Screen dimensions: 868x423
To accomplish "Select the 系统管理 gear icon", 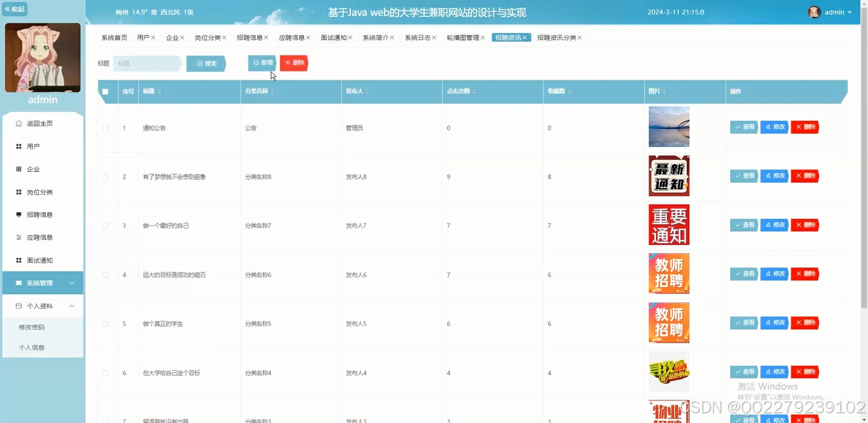I will pos(19,282).
